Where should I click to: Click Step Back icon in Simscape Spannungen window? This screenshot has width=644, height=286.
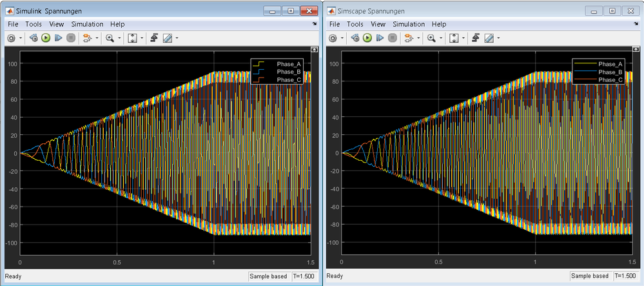[355, 38]
